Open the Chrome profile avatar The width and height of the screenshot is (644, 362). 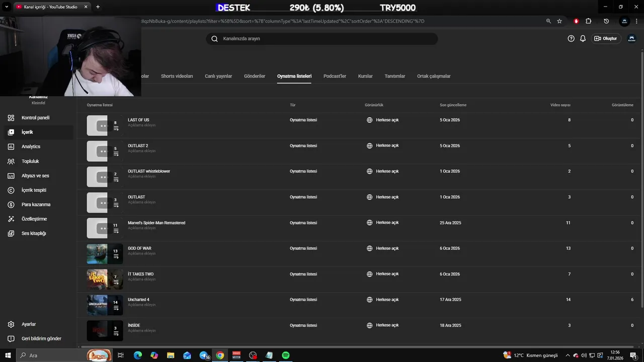click(x=624, y=21)
